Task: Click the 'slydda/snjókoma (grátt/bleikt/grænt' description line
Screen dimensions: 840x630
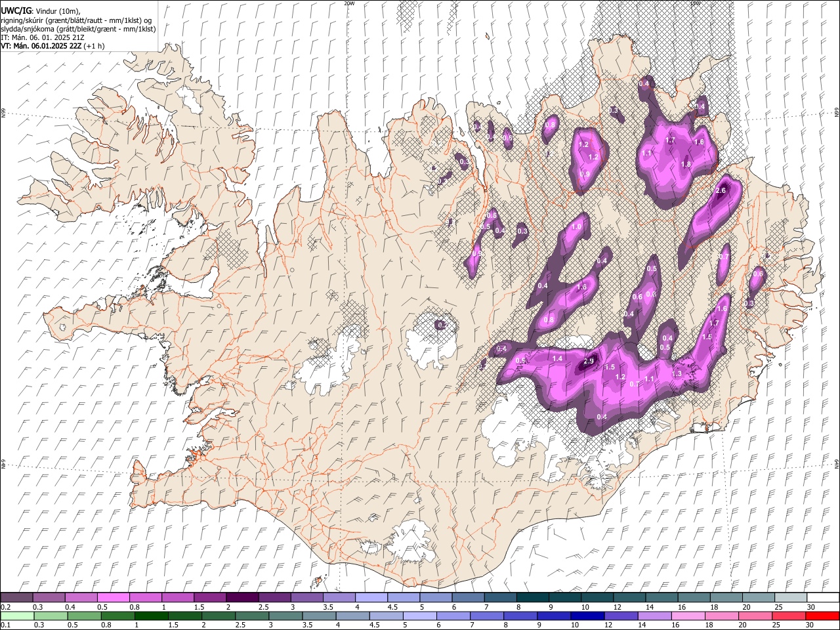Action: click(x=78, y=29)
